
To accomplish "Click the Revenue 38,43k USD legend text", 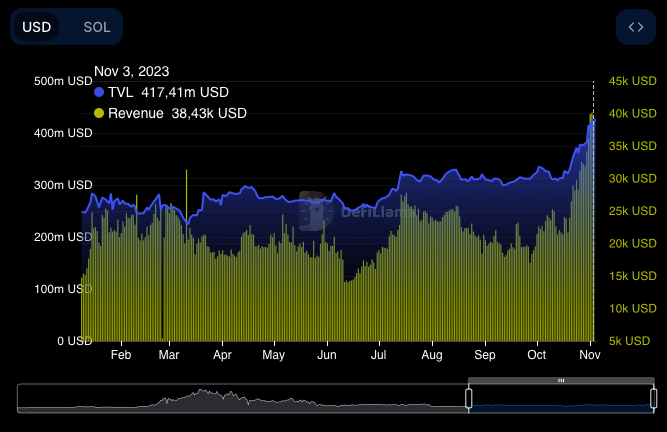I will pyautogui.click(x=177, y=113).
